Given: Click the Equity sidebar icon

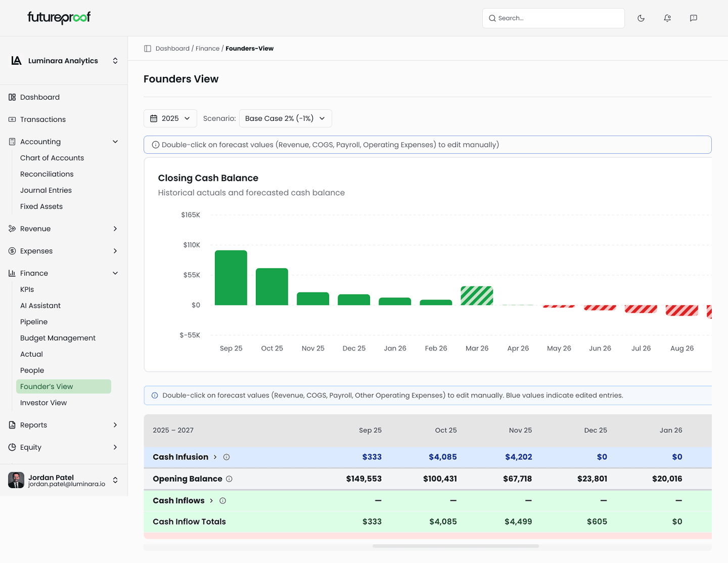Looking at the screenshot, I should coord(11,447).
